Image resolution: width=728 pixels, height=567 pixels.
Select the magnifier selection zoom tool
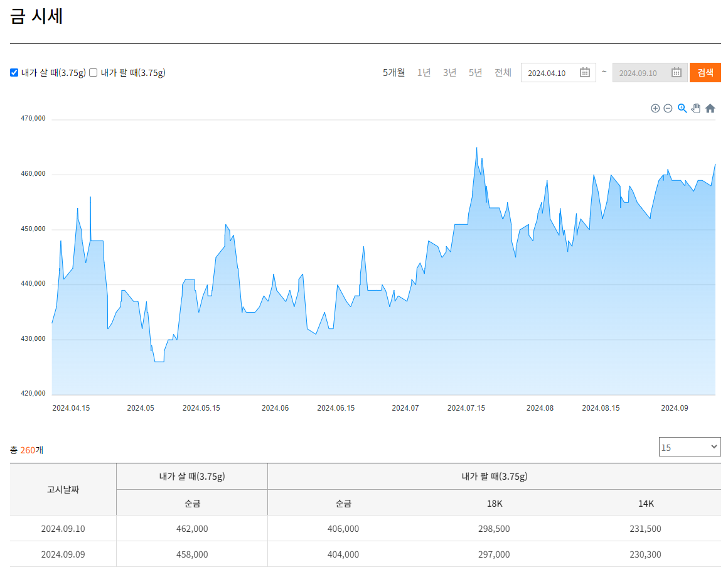tap(682, 108)
